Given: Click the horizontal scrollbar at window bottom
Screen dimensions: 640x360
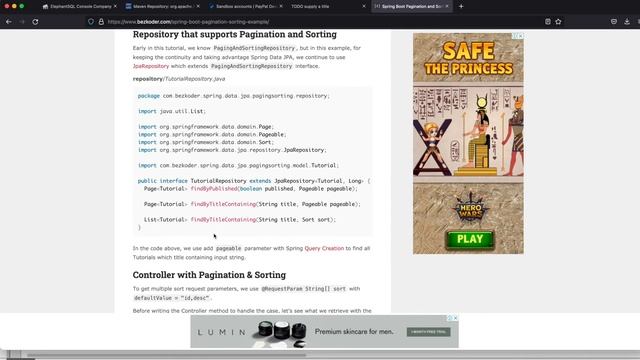Looking at the screenshot, I should point(166,355).
